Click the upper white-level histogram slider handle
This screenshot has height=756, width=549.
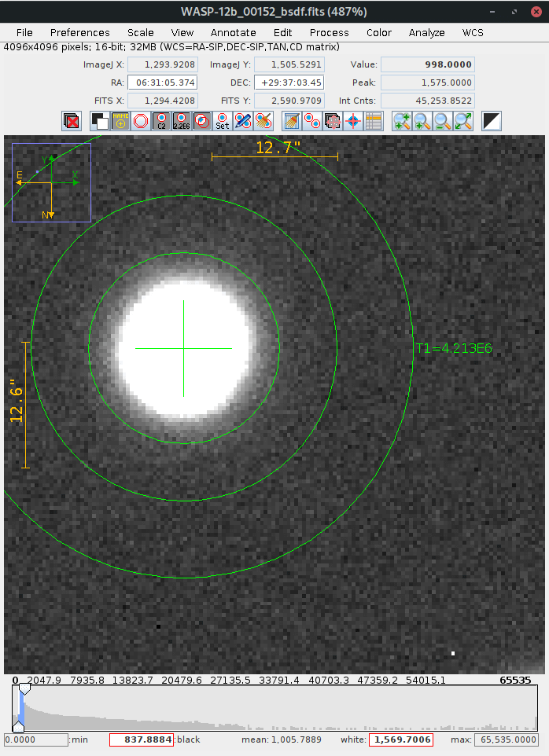tap(24, 690)
